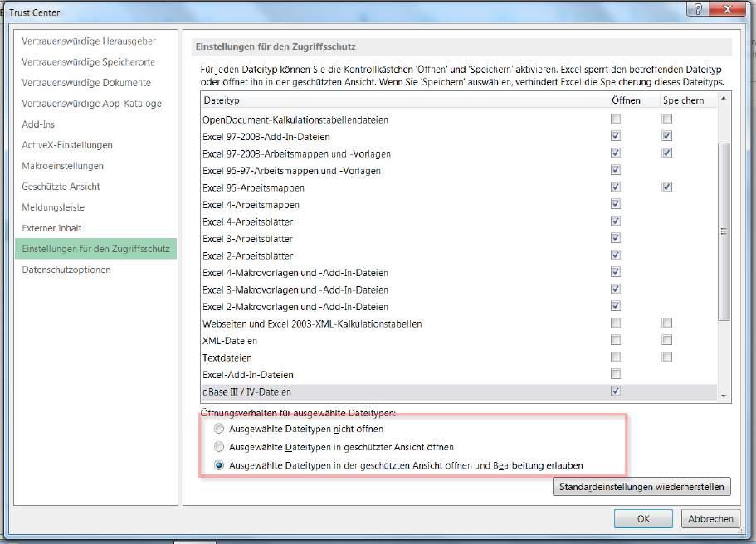Check Öffnen for Excel-Add-In-Dateien

(616, 373)
